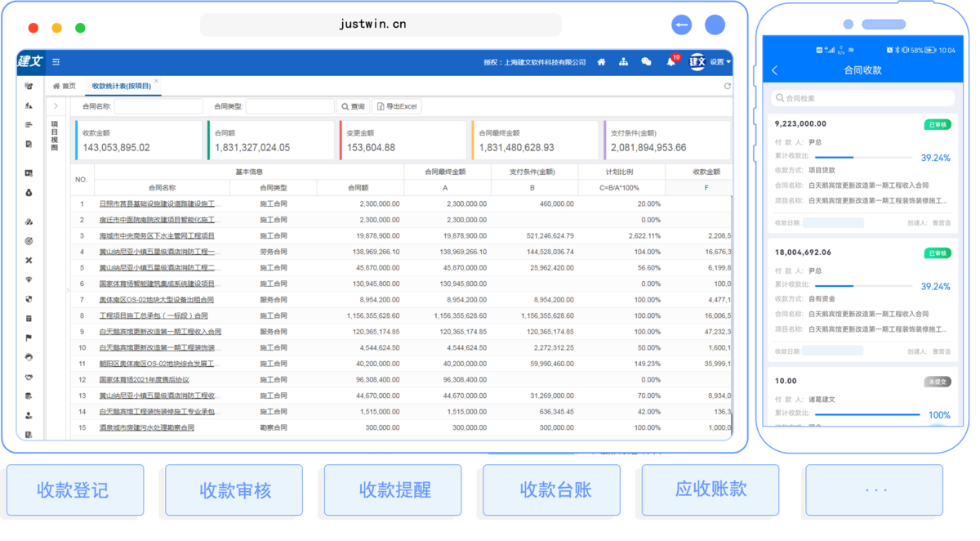Tap the back chevron in the phone header
The height and width of the screenshot is (541, 980).
tap(775, 70)
